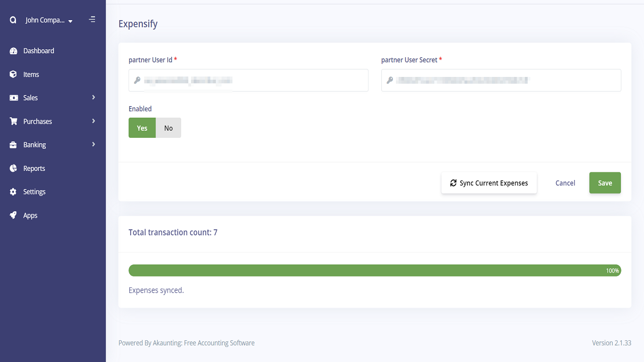Click the Dashboard gauge icon
644x362 pixels.
pyautogui.click(x=14, y=51)
